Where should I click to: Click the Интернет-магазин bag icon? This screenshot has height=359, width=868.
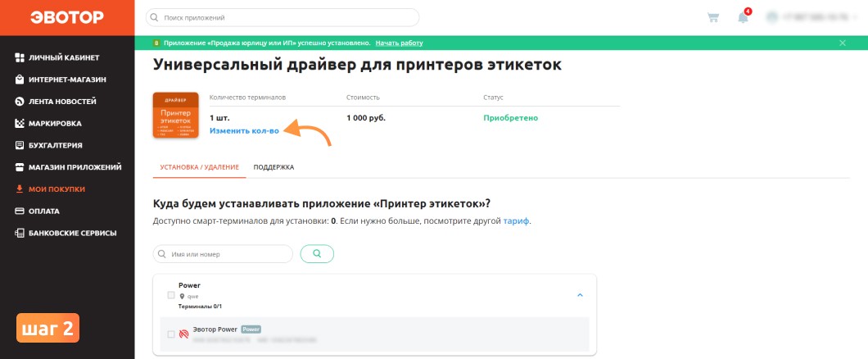coord(20,80)
